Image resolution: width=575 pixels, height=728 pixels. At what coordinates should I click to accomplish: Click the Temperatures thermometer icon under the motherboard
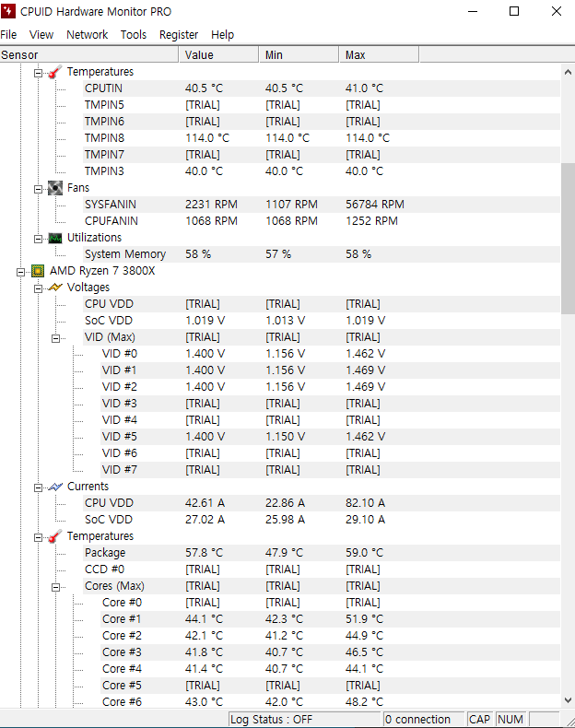55,72
